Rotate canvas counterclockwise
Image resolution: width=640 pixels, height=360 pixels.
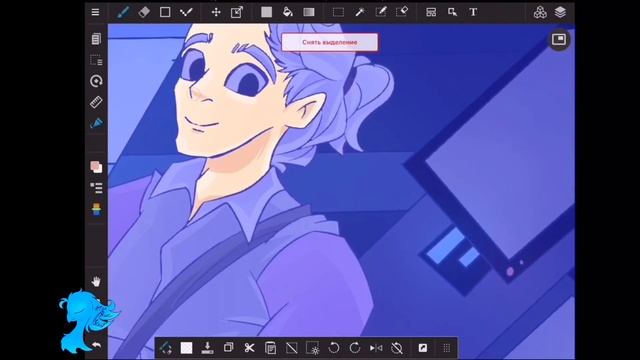click(x=334, y=348)
